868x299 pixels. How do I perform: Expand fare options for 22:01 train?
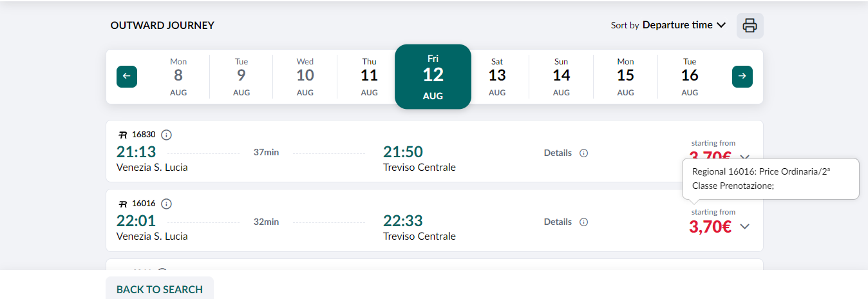click(x=745, y=226)
